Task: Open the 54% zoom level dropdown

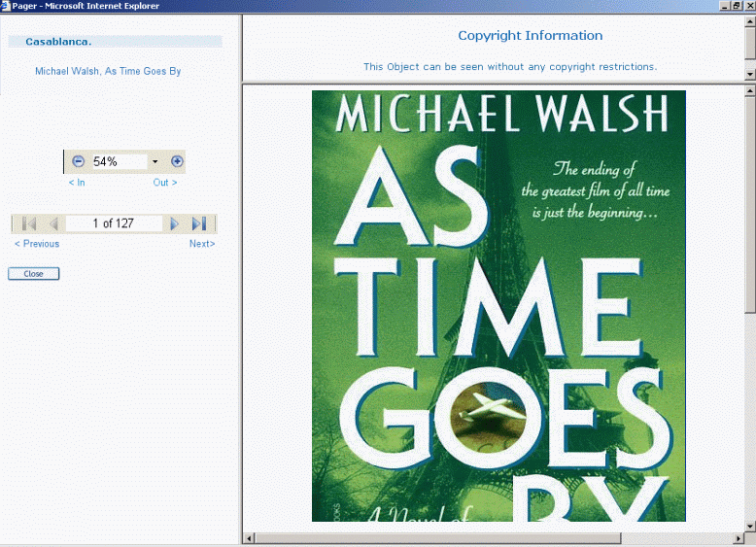Action: click(x=155, y=161)
